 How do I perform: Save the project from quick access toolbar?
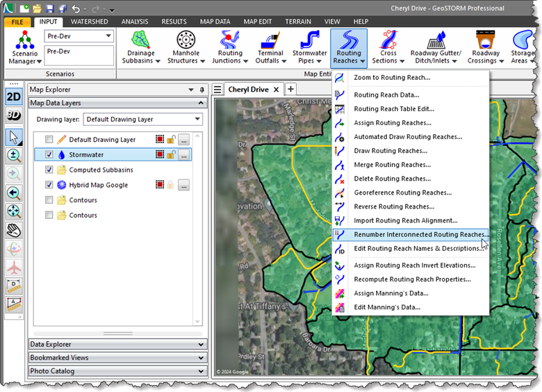pyautogui.click(x=50, y=8)
